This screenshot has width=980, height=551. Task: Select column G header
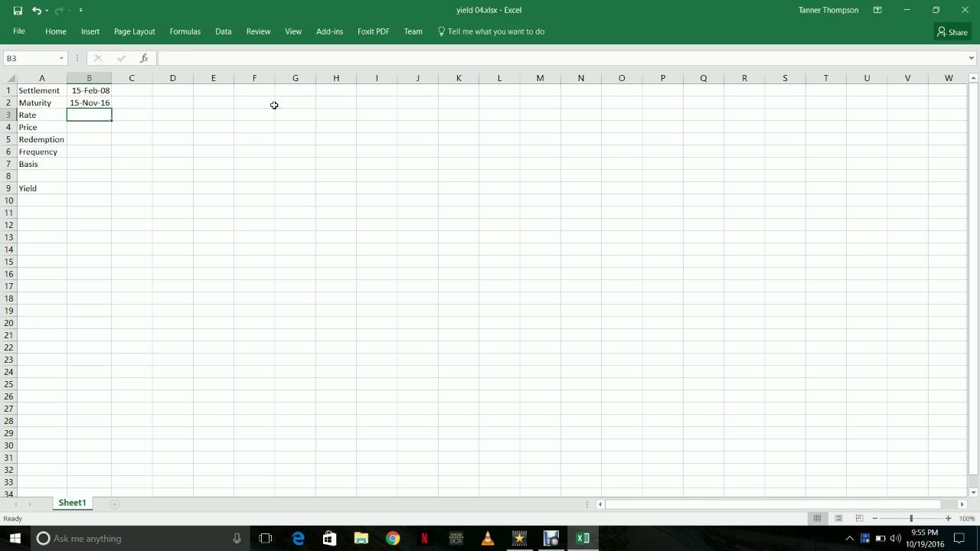click(x=296, y=78)
